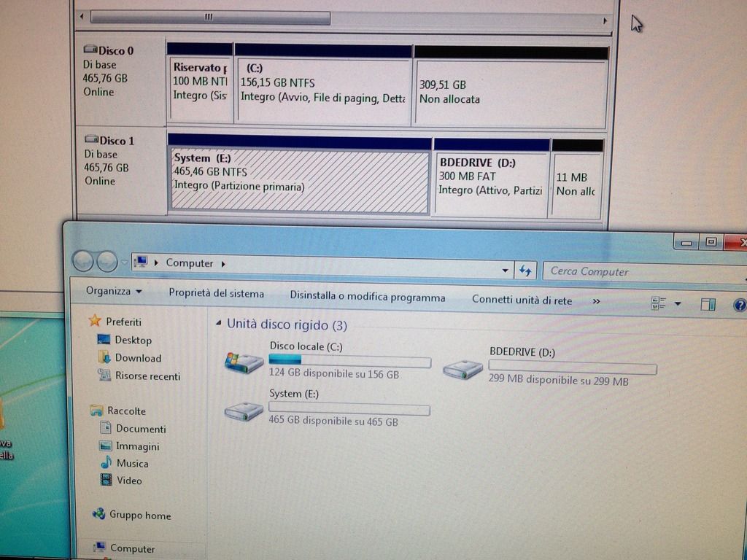Click the Help question mark icon

coord(739,305)
